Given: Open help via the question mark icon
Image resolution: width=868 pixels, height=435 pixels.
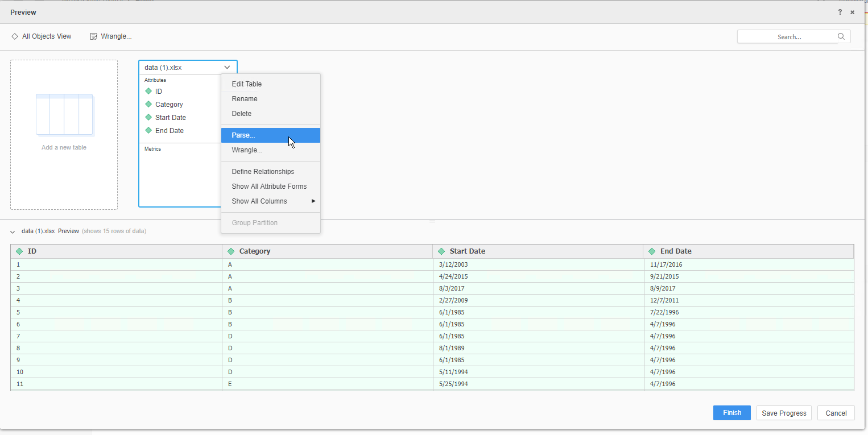Looking at the screenshot, I should pos(840,12).
